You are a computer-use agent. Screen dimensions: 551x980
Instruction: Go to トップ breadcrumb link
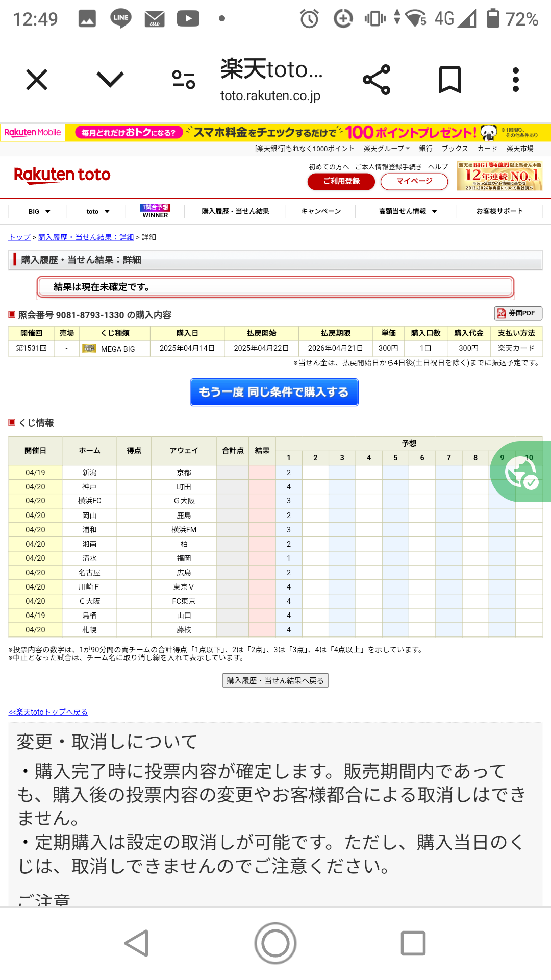click(x=19, y=237)
